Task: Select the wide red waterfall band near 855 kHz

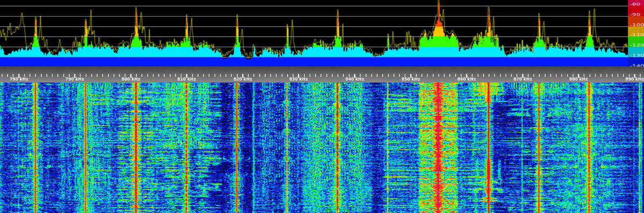Action: tap(438, 148)
